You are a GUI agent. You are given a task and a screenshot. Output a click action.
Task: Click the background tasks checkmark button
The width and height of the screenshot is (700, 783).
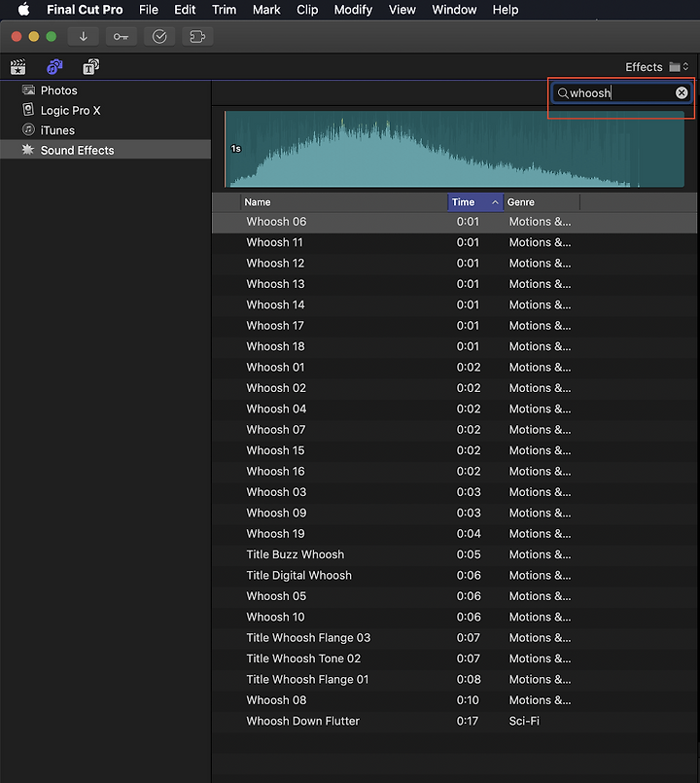159,36
